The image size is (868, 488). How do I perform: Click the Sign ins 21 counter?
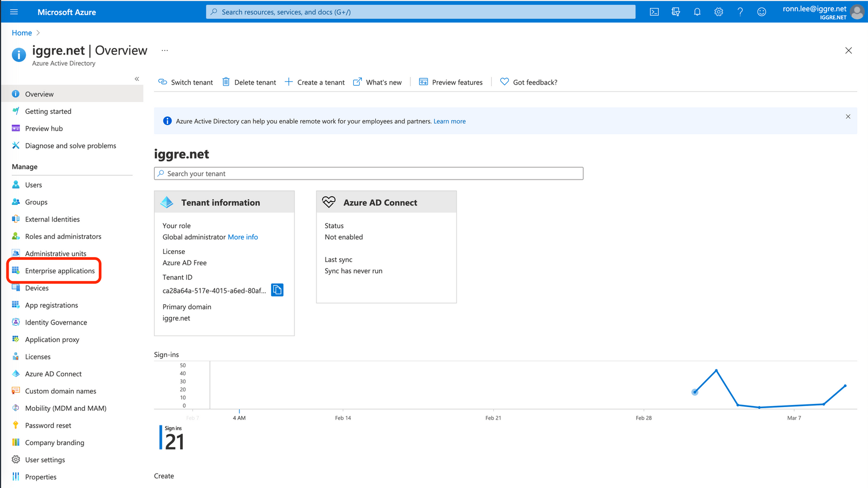(x=173, y=438)
